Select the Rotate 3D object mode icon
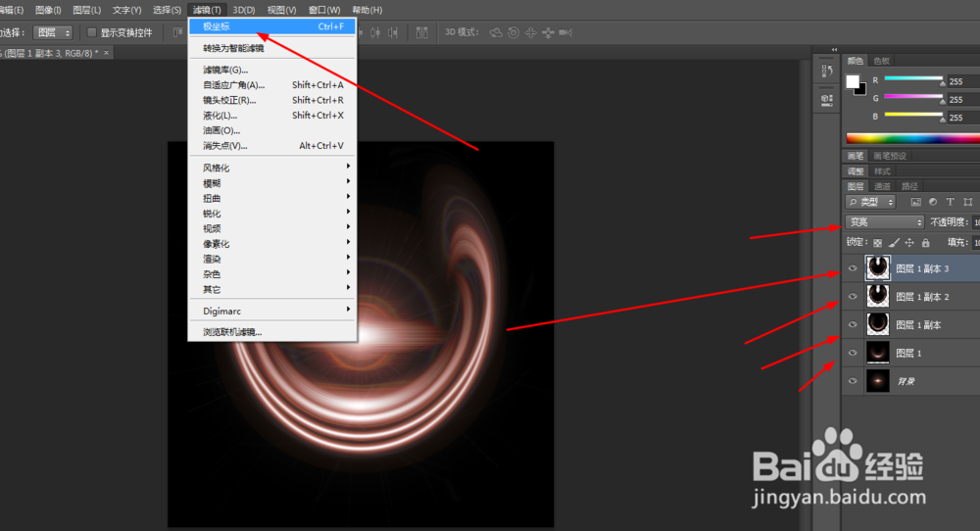 [x=496, y=32]
